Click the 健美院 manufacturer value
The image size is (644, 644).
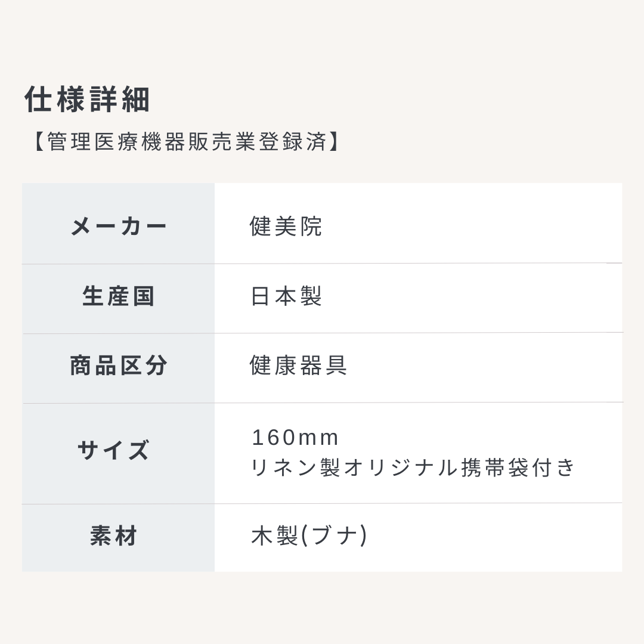(286, 227)
